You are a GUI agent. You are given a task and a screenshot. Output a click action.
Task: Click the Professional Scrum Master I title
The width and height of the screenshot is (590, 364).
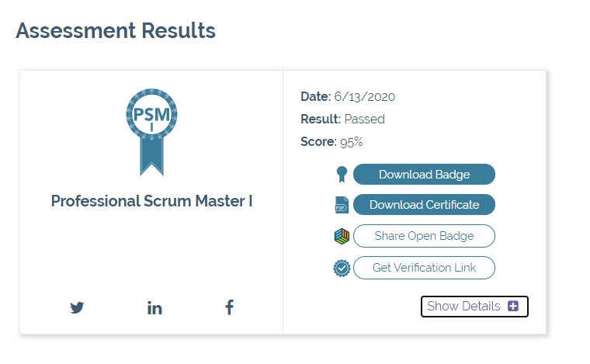click(x=152, y=201)
